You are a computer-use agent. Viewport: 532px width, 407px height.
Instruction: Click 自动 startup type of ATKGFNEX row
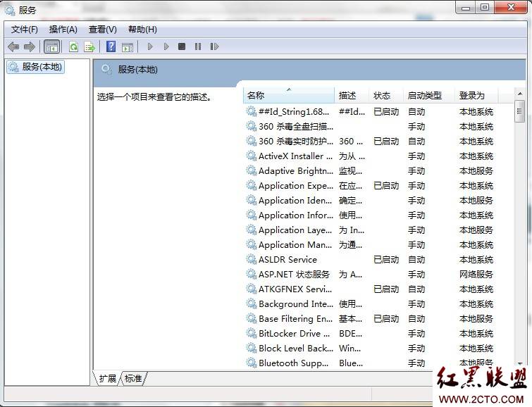point(416,289)
